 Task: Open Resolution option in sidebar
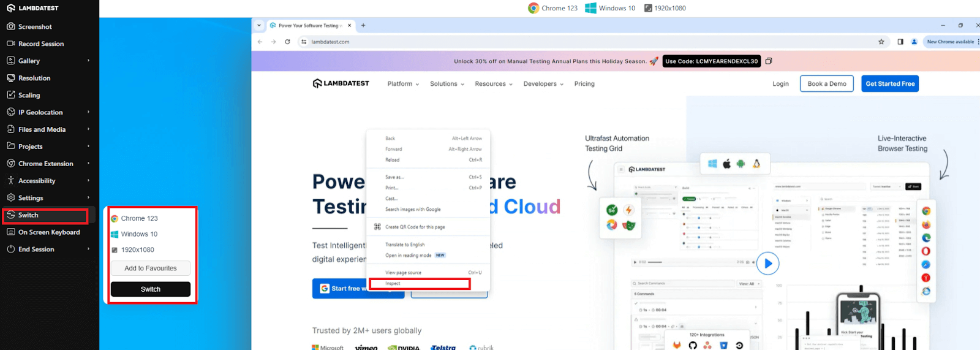pyautogui.click(x=29, y=78)
